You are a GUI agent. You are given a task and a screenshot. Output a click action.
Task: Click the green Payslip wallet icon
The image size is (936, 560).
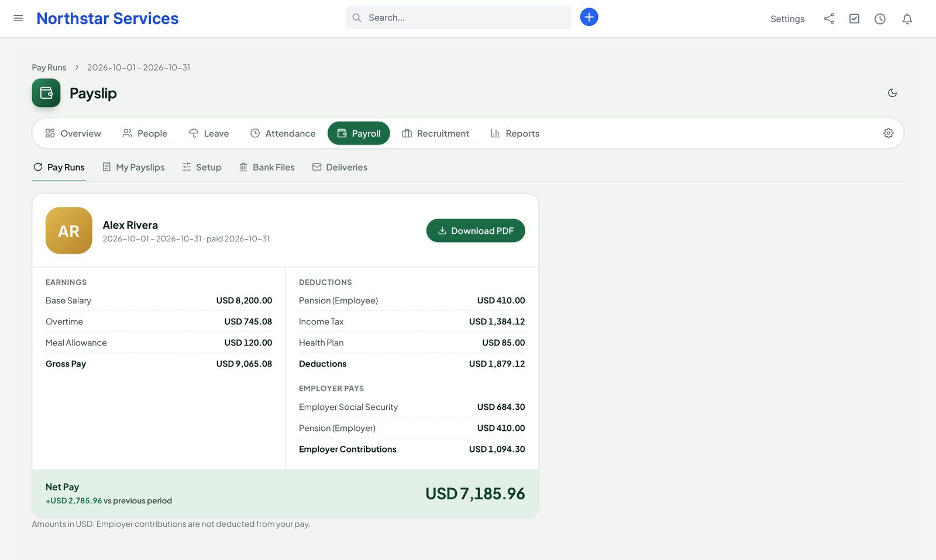pyautogui.click(x=46, y=93)
